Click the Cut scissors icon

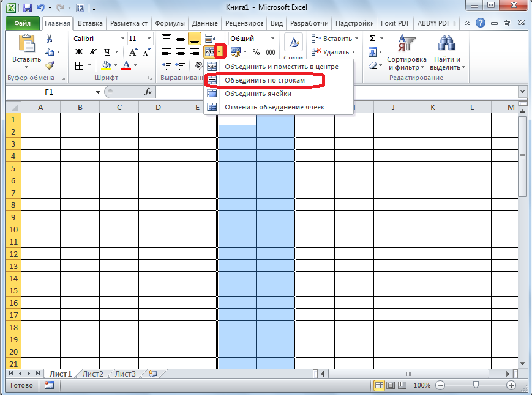49,39
